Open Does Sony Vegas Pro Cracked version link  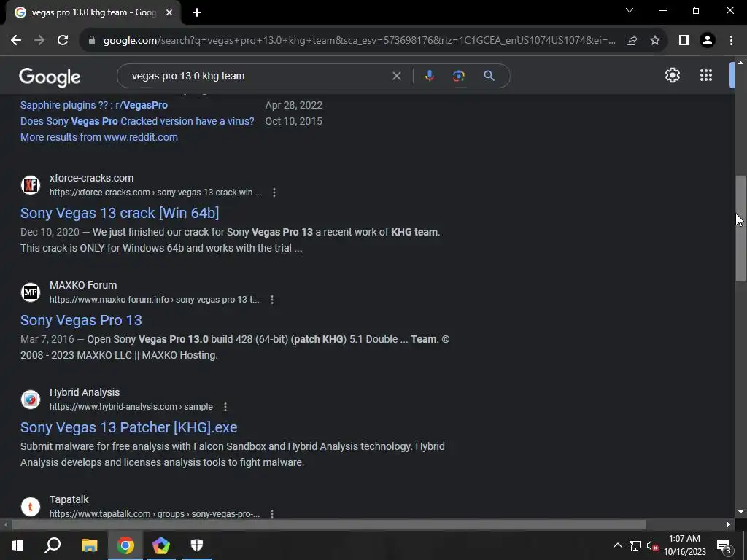[137, 121]
